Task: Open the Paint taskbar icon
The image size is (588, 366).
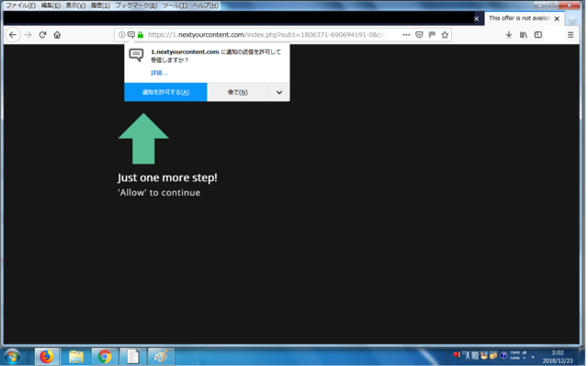Action: click(x=162, y=356)
